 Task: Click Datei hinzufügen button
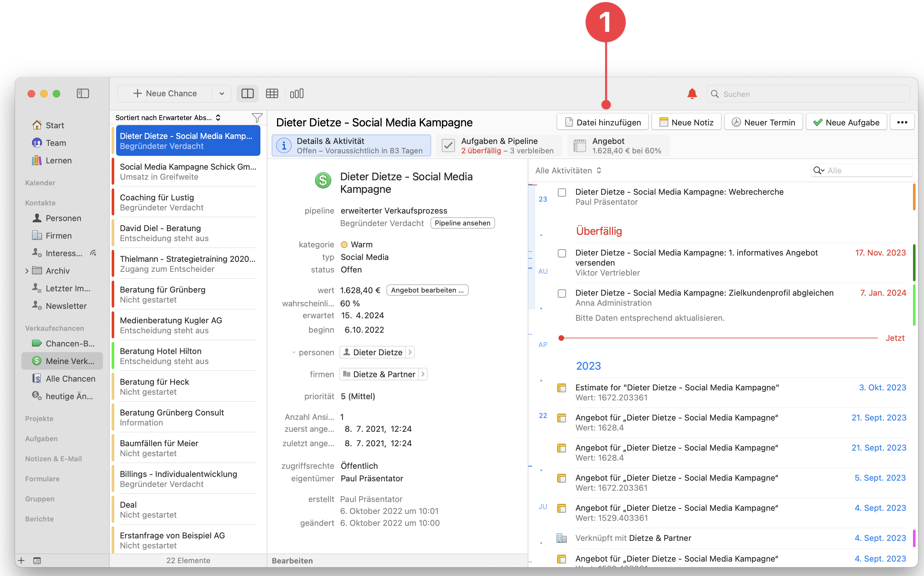(602, 122)
